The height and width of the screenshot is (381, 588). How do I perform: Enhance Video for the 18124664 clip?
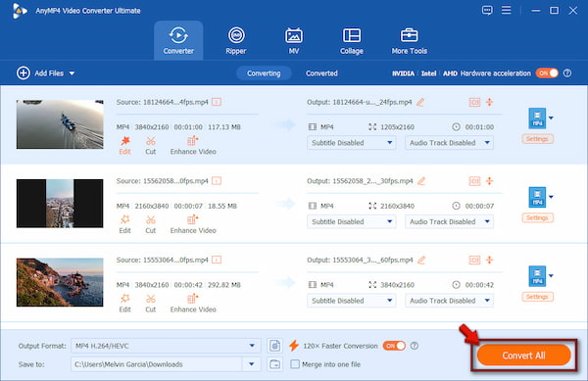(x=193, y=145)
